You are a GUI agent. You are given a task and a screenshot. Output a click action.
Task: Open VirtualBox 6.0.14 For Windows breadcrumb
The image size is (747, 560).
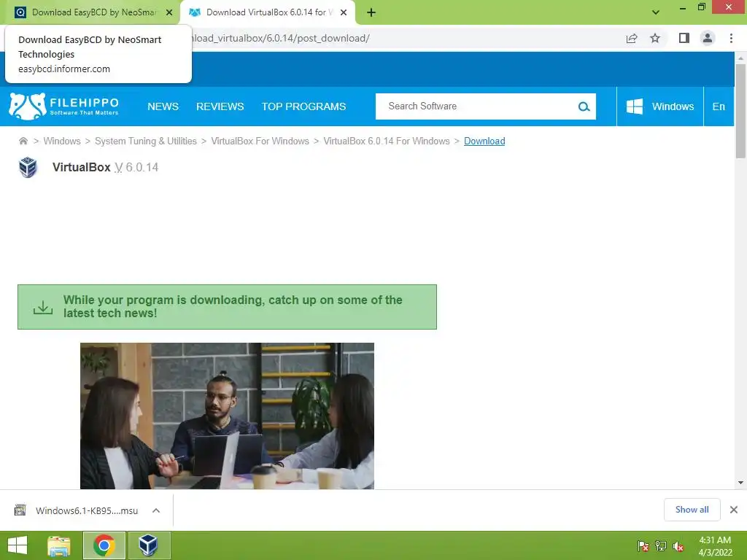387,141
